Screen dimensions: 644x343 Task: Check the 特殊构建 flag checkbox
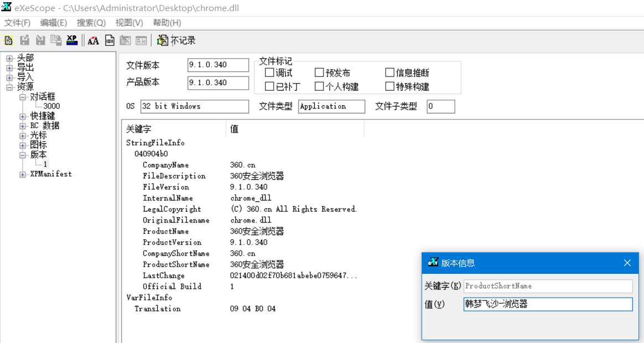tap(389, 86)
